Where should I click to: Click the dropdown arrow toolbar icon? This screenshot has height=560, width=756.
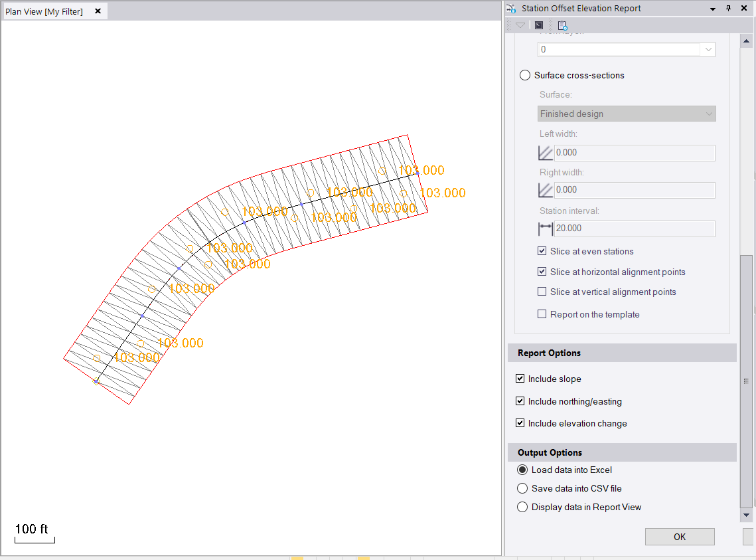pyautogui.click(x=518, y=25)
